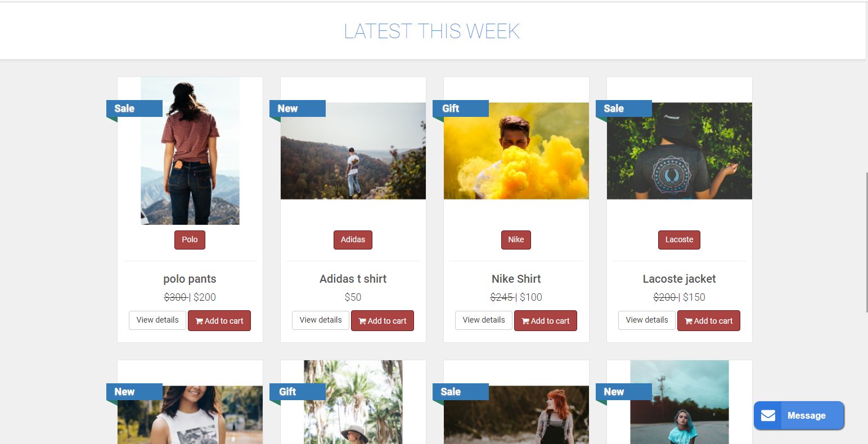Click cart icon for Adidas t shirt
Screen dimensions: 868x444
click(x=362, y=321)
